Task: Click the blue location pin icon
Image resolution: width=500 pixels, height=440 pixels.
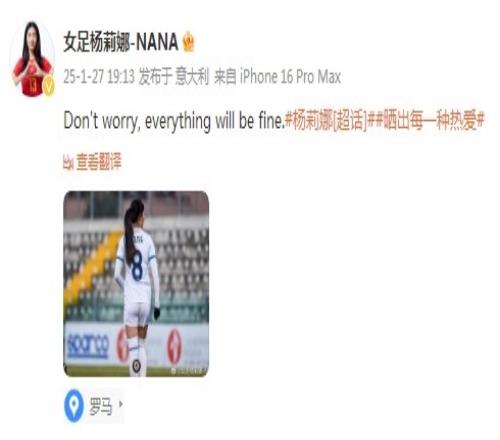Action: pos(74,406)
